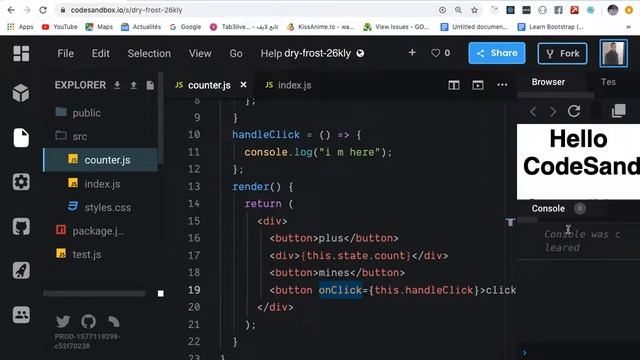Bookmark this page with star icon

[474, 10]
